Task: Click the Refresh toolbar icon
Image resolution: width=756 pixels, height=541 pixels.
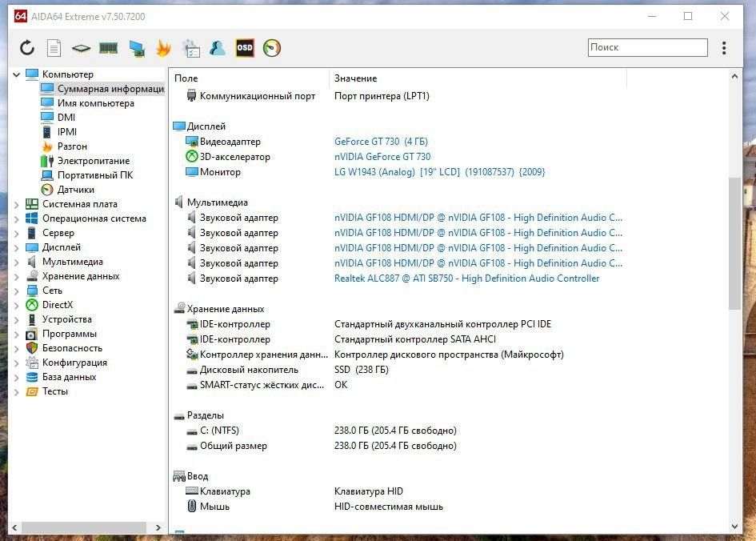Action: (x=27, y=48)
